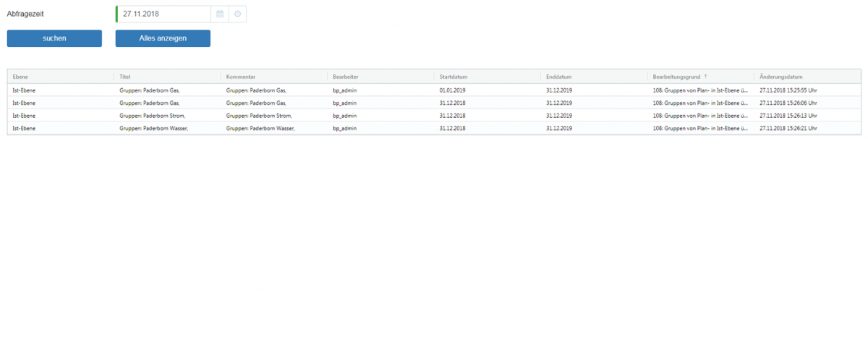
Task: Sort by the Titel column header
Action: (x=125, y=77)
